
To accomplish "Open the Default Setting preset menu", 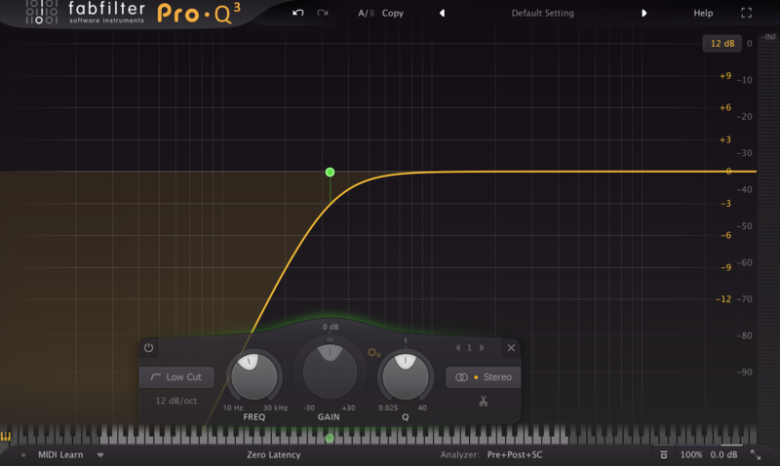I will [543, 13].
